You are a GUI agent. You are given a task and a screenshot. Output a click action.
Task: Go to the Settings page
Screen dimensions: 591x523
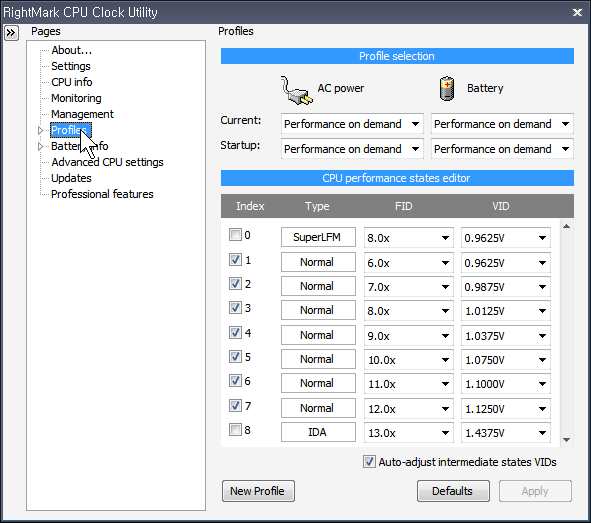(x=71, y=66)
